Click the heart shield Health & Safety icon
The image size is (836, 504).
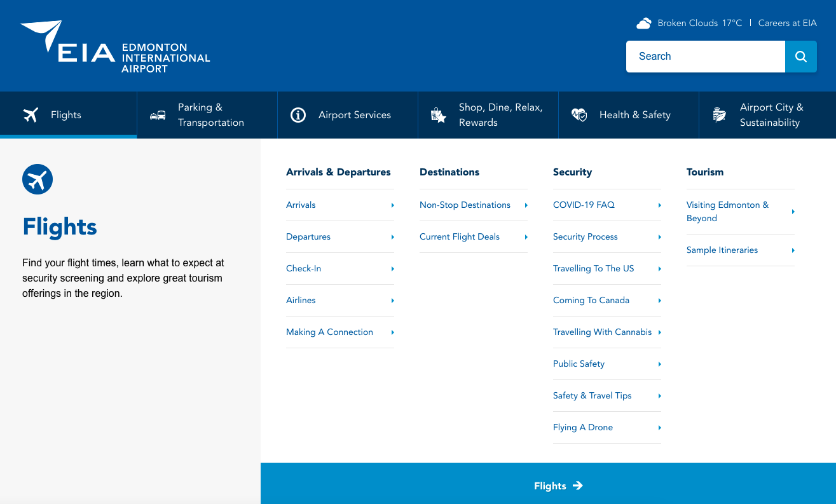(x=579, y=115)
